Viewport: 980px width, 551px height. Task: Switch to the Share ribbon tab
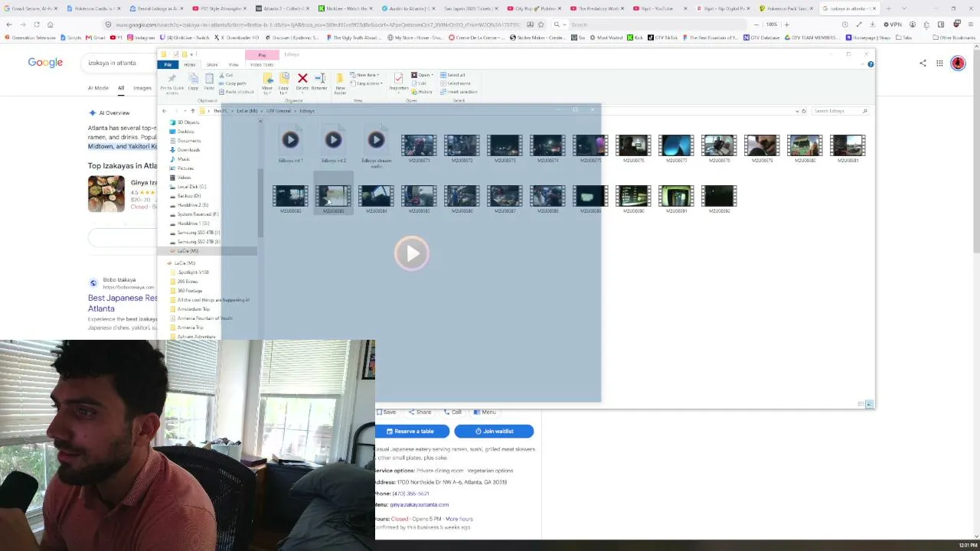point(212,64)
